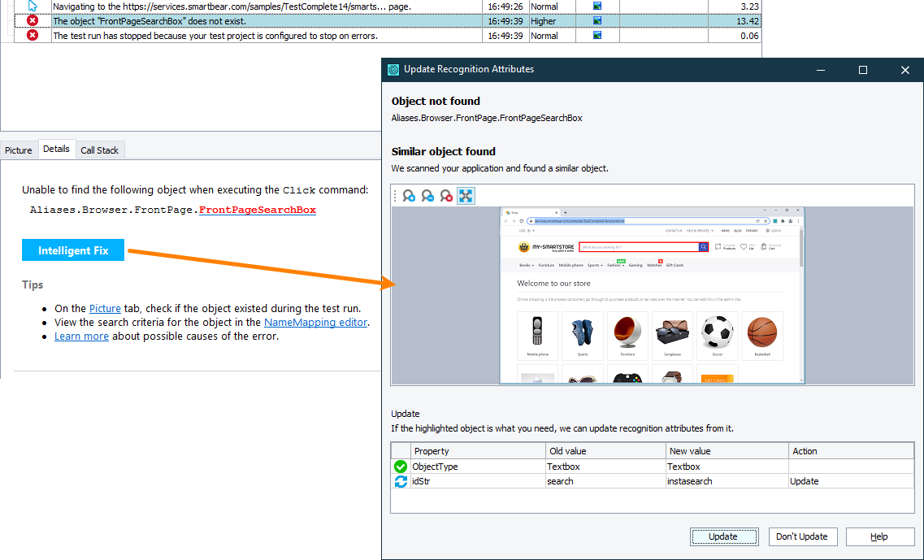
Task: Click the green checkmark beside the ObjectType property
Action: 400,467
